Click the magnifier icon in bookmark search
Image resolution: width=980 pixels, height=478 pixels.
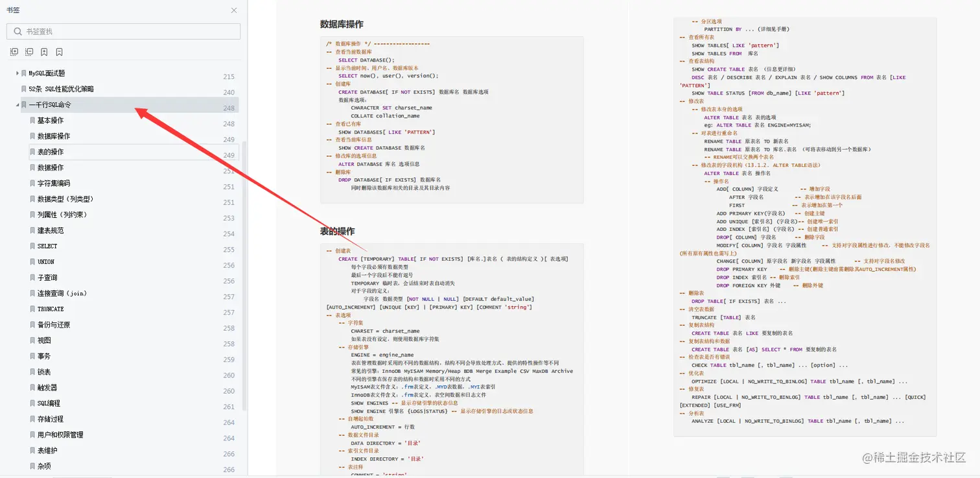click(17, 31)
